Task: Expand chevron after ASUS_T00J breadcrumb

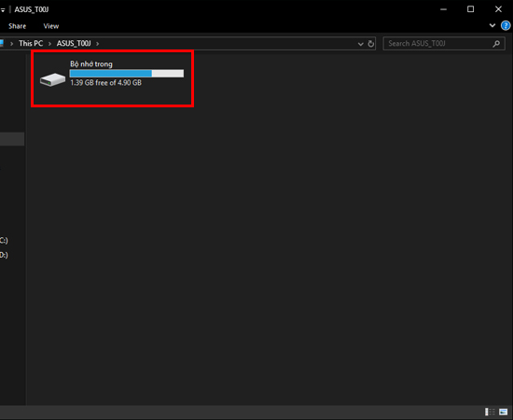Action: pos(97,44)
